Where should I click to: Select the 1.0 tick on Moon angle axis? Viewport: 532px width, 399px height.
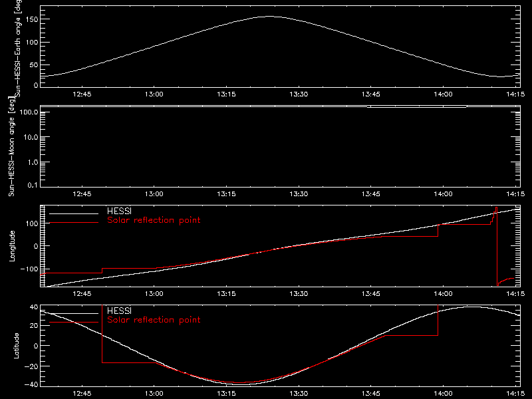[32, 162]
